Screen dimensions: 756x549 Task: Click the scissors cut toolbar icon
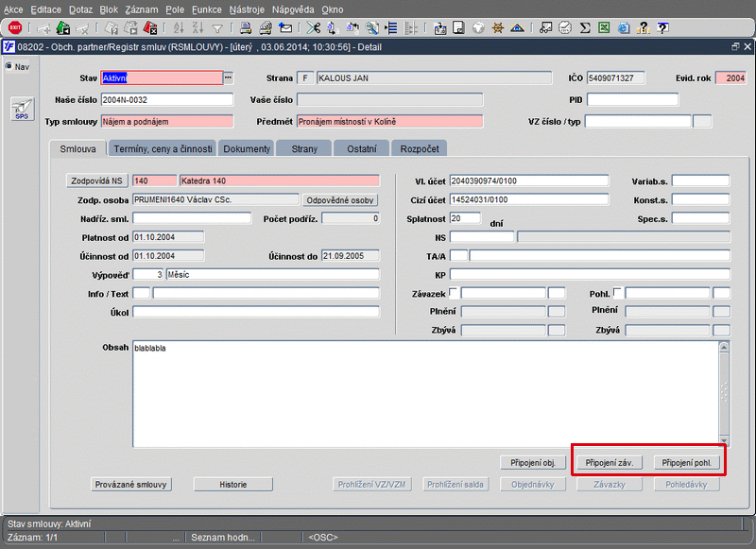pyautogui.click(x=314, y=28)
